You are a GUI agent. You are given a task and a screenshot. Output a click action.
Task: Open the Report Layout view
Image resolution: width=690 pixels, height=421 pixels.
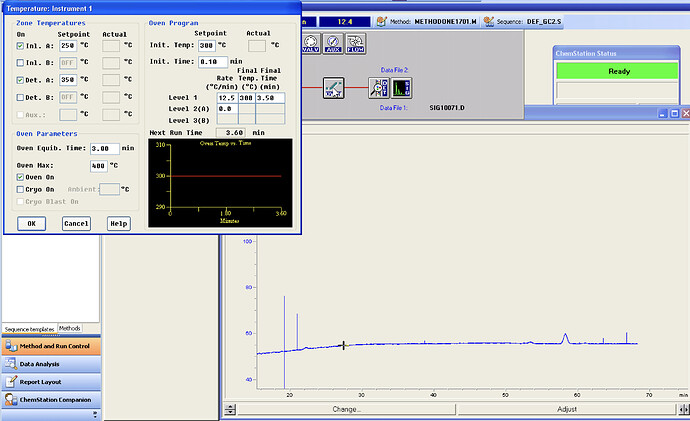[51, 382]
